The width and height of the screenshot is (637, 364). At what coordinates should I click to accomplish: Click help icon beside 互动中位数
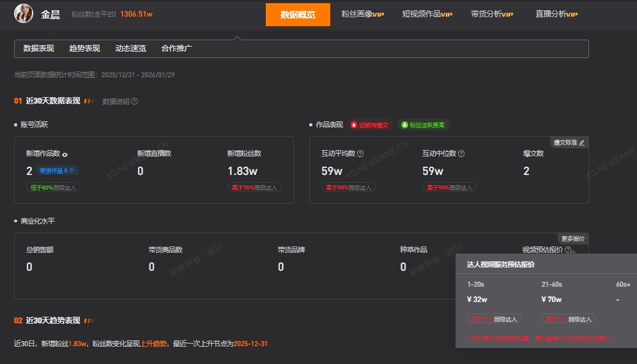coord(461,153)
